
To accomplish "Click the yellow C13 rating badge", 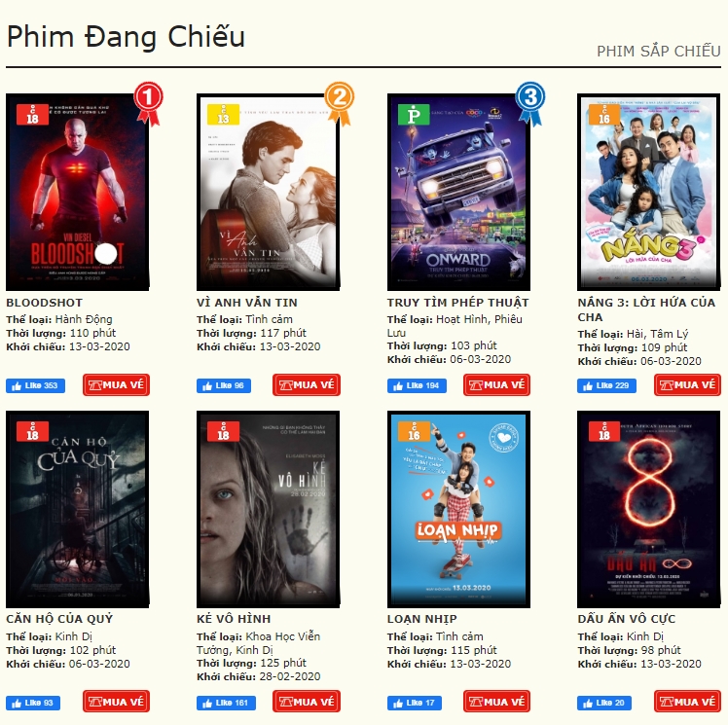I will pos(223,115).
